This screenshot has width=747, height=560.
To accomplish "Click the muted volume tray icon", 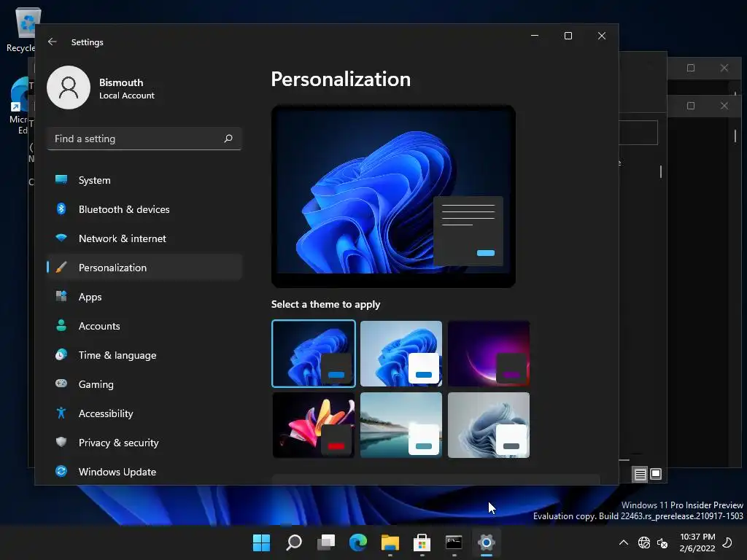I will coord(662,542).
